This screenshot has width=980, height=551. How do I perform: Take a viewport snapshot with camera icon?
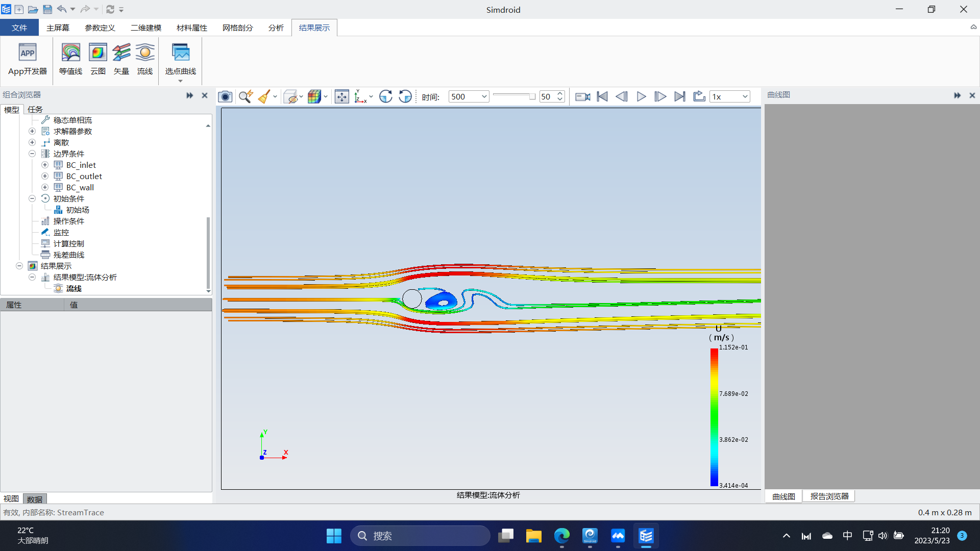pos(225,96)
